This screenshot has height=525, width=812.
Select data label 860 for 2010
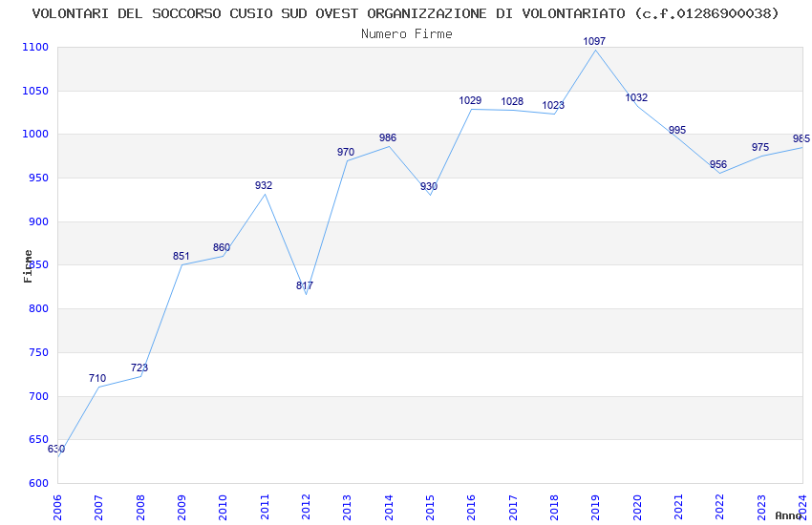(x=222, y=247)
